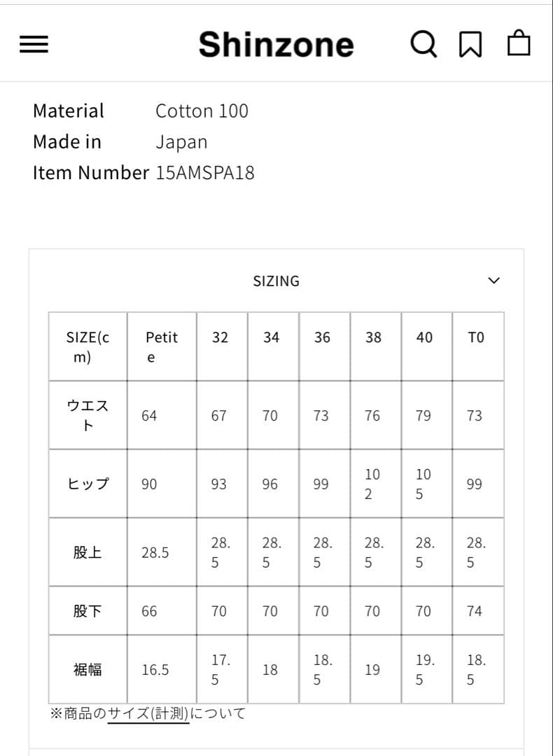This screenshot has width=553, height=756.
Task: Select the size 34 column header
Action: pyautogui.click(x=271, y=337)
